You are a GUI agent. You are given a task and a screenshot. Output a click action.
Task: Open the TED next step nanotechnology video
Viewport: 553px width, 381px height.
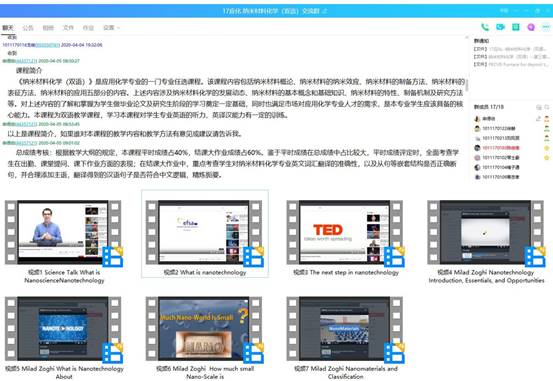345,232
